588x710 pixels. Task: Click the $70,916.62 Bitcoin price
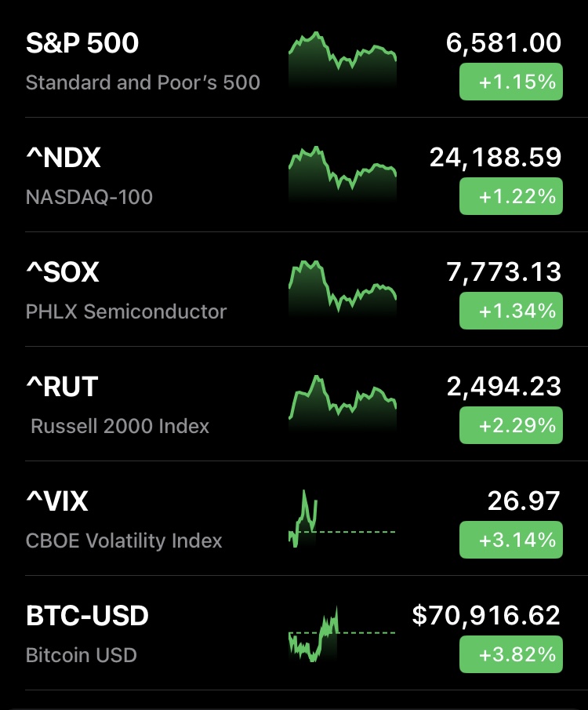486,616
